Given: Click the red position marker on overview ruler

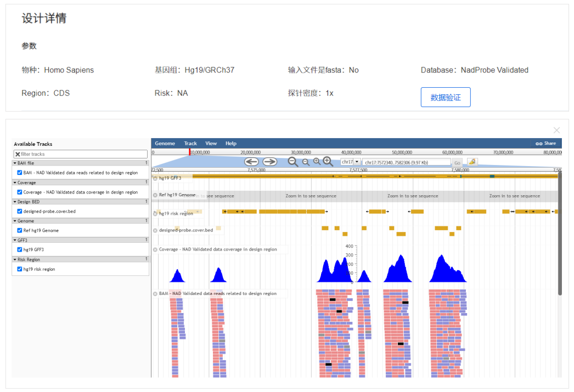Looking at the screenshot, I should coord(190,152).
